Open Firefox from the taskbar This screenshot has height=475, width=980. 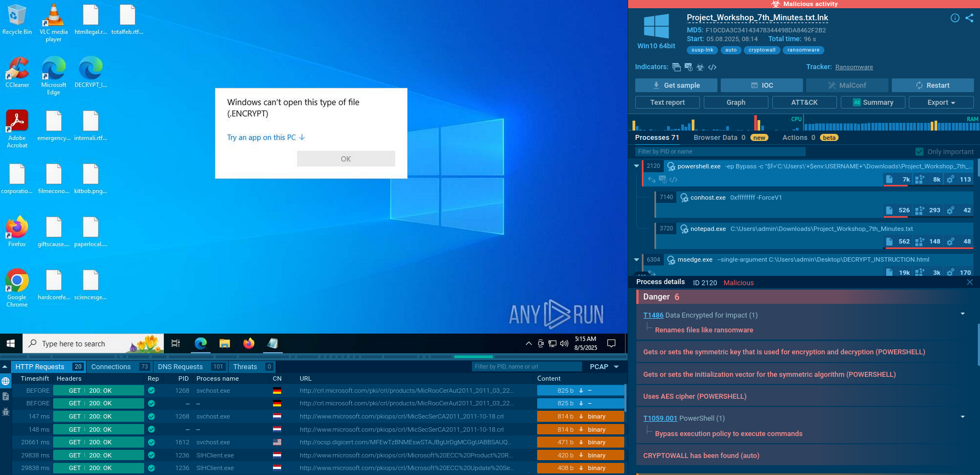[249, 343]
